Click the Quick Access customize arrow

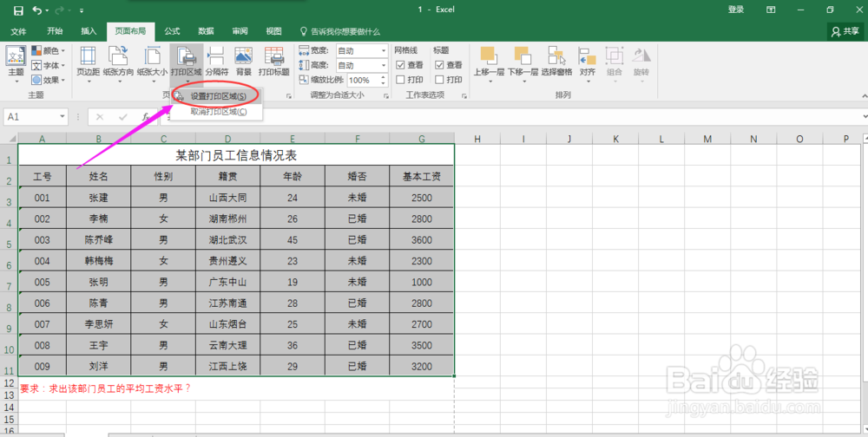(82, 10)
